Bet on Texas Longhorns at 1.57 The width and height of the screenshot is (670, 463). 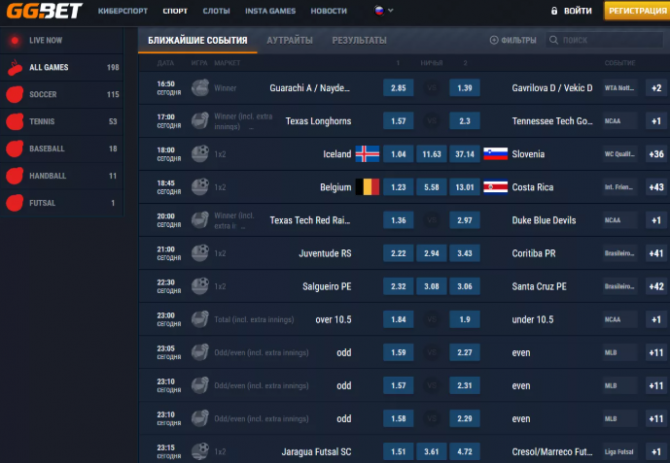click(x=398, y=121)
